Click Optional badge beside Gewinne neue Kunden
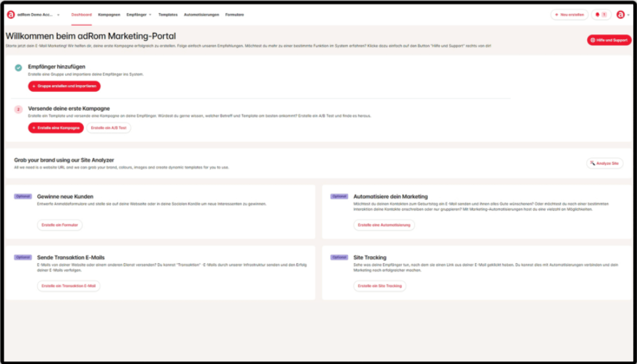 pos(23,196)
